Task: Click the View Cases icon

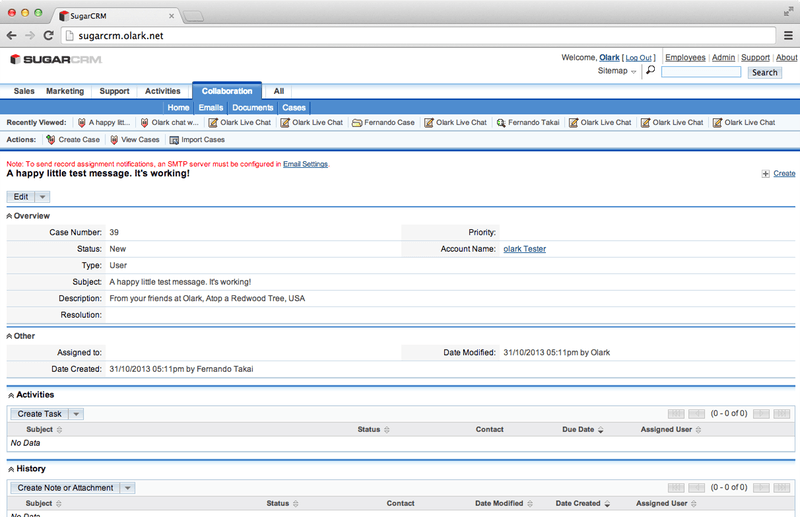Action: pos(113,140)
